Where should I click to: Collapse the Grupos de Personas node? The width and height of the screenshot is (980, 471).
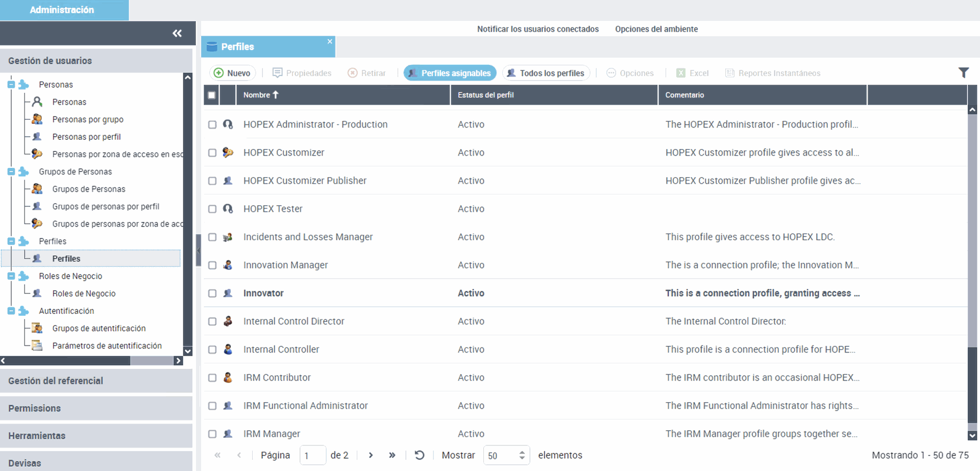(11, 171)
